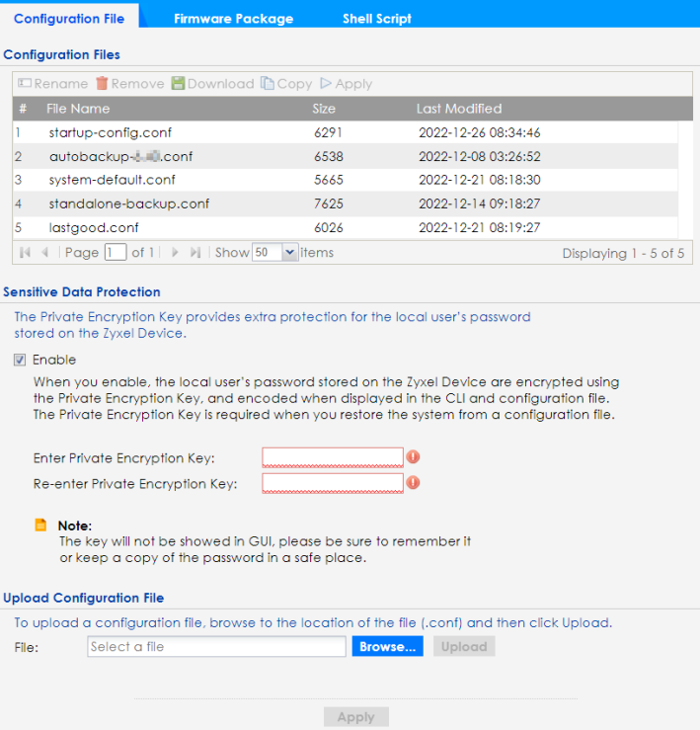
Task: Click the Copy file icon
Action: coord(268,84)
